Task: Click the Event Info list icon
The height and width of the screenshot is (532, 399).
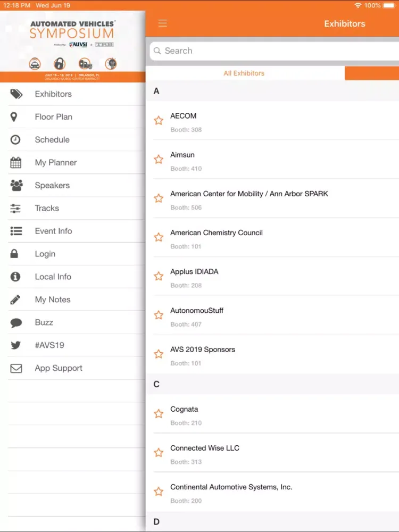Action: (x=16, y=231)
